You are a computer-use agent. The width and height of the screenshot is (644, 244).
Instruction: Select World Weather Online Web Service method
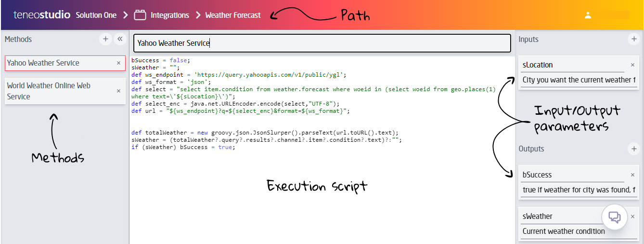tap(65, 91)
